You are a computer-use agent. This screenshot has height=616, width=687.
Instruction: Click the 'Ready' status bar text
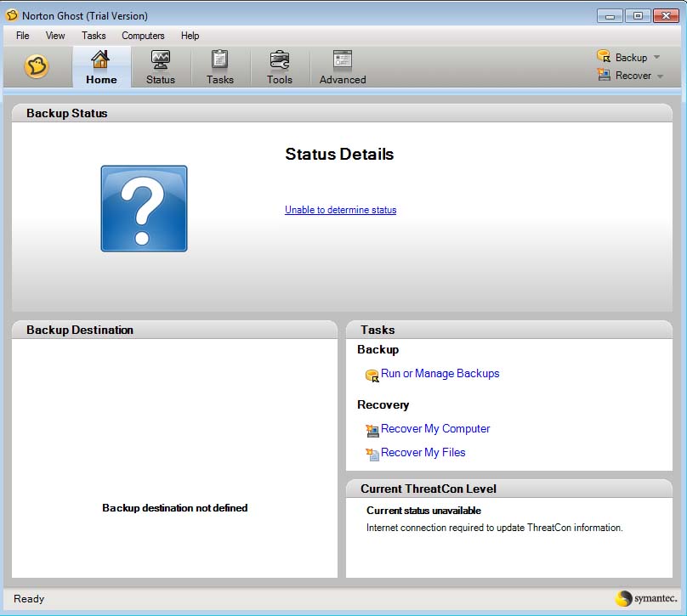point(29,598)
